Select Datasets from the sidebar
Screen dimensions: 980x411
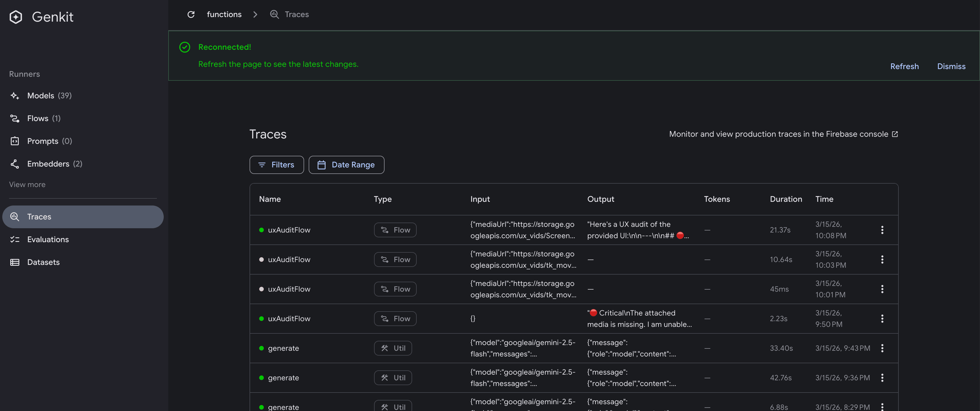click(43, 262)
